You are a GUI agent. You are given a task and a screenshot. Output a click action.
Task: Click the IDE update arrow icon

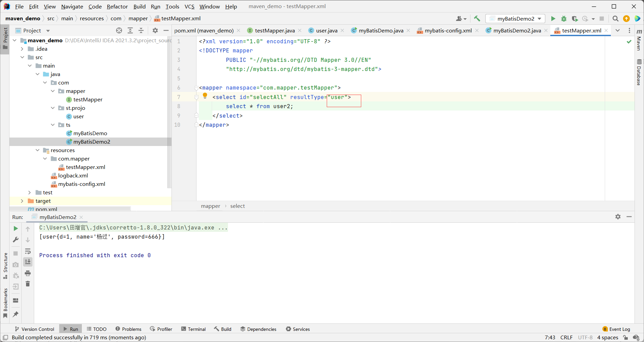click(626, 19)
